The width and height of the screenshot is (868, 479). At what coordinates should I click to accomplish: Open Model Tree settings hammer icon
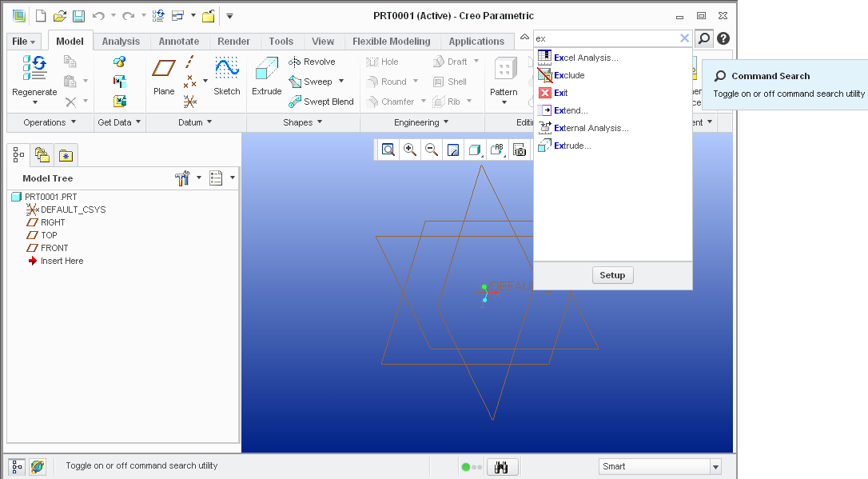pos(182,178)
